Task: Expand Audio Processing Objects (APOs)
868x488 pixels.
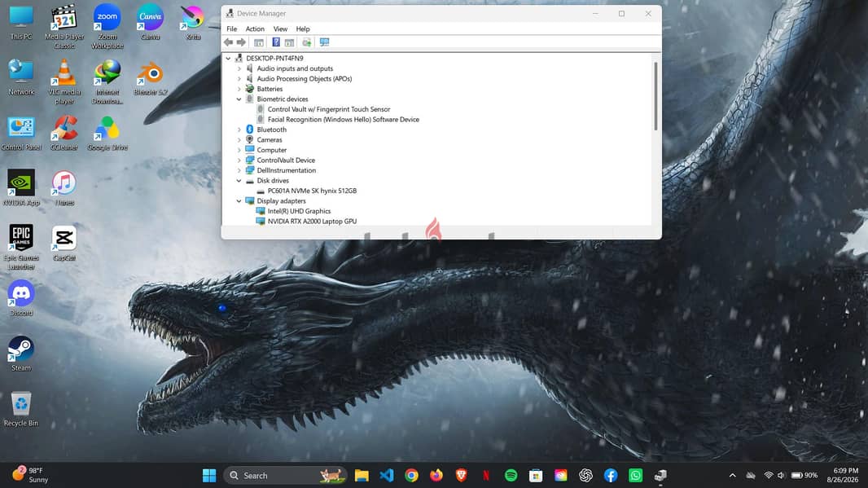Action: point(239,79)
